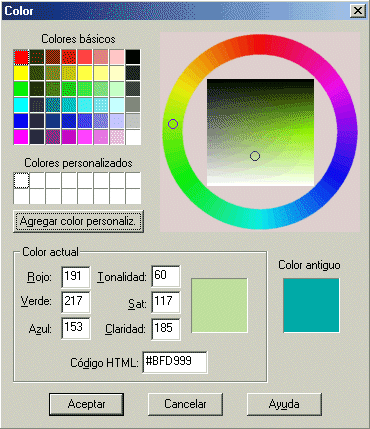Choose the pale yellow basic color swatch
The image size is (370, 429).
(117, 73)
